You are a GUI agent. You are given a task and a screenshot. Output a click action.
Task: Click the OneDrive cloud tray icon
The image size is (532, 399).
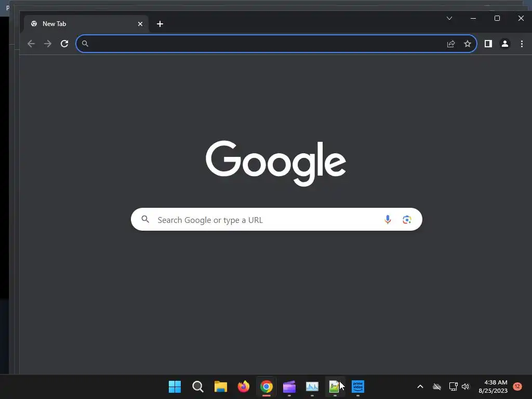pos(437,387)
